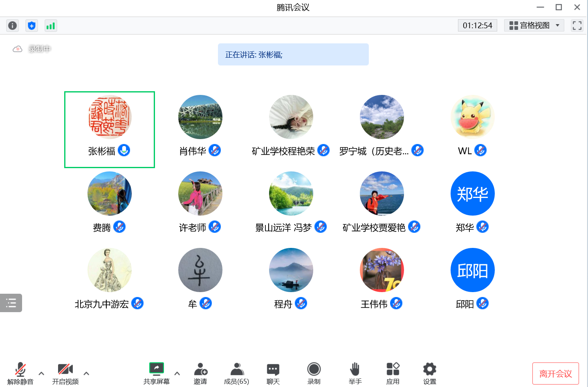Click 北京九中游宏 muted microphone icon
Viewport: 588px width, 387px height.
click(137, 303)
